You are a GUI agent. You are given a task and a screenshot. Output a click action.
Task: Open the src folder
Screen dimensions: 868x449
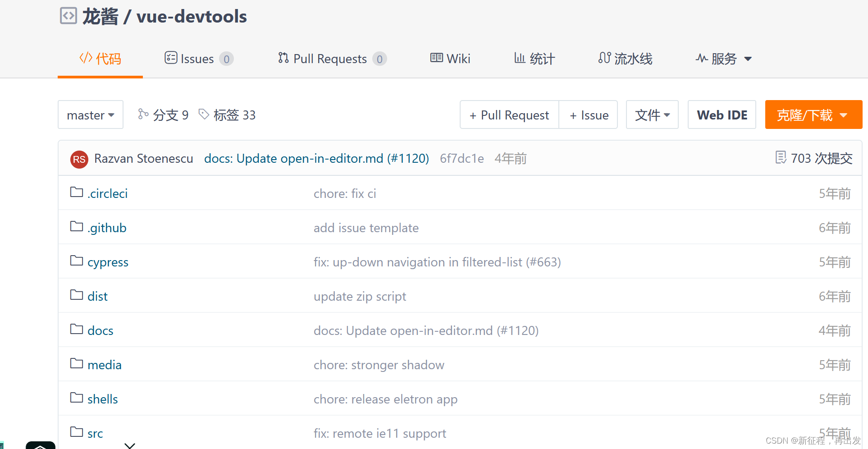[95, 433]
